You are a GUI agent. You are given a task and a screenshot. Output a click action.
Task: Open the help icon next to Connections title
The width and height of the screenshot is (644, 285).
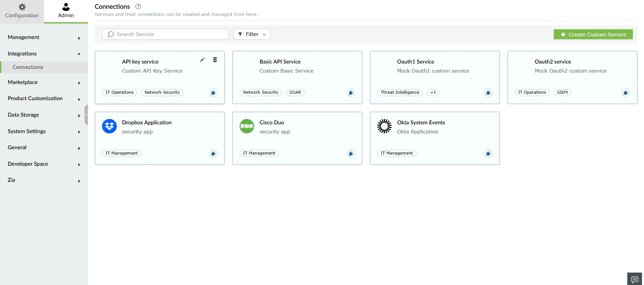point(138,6)
